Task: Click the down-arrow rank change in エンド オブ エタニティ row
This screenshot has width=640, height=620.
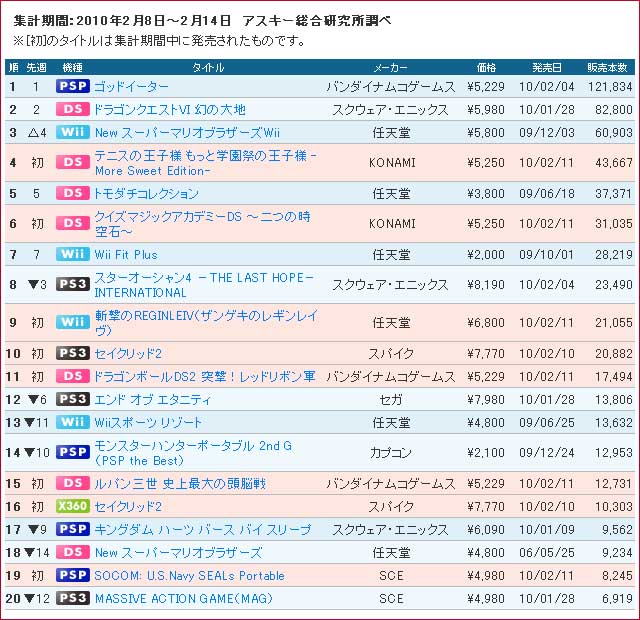Action: (x=33, y=399)
